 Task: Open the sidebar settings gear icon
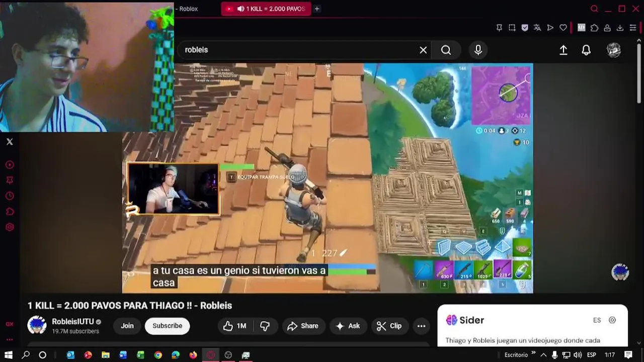pos(10,227)
